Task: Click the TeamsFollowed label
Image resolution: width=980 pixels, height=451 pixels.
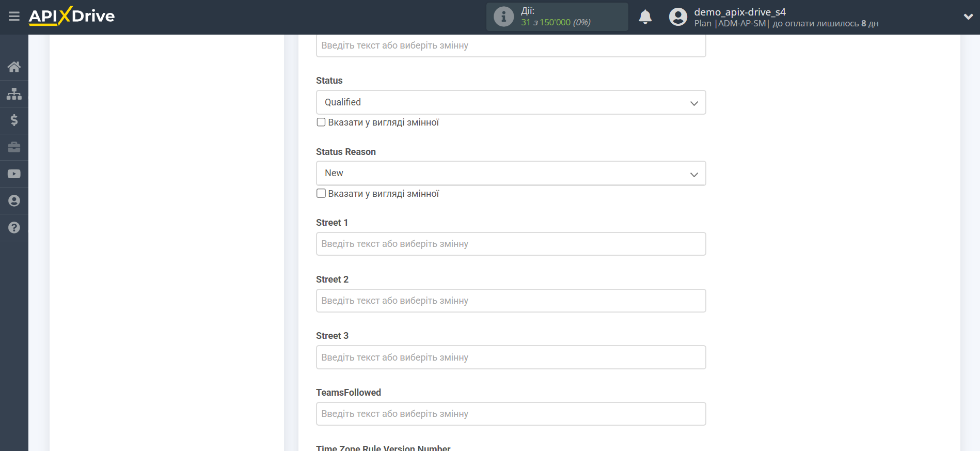Action: point(349,393)
